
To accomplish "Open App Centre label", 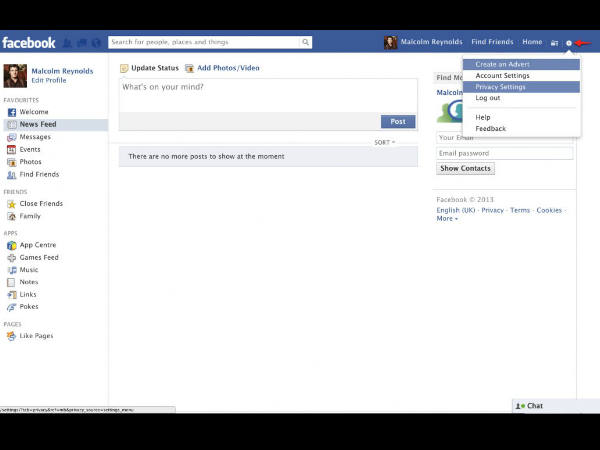I will [38, 245].
